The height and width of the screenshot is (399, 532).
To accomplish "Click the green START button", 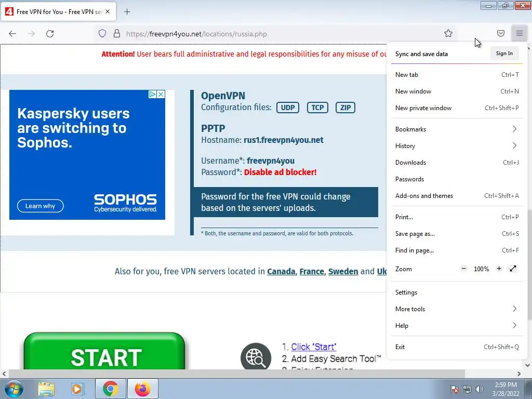I will pyautogui.click(x=104, y=352).
